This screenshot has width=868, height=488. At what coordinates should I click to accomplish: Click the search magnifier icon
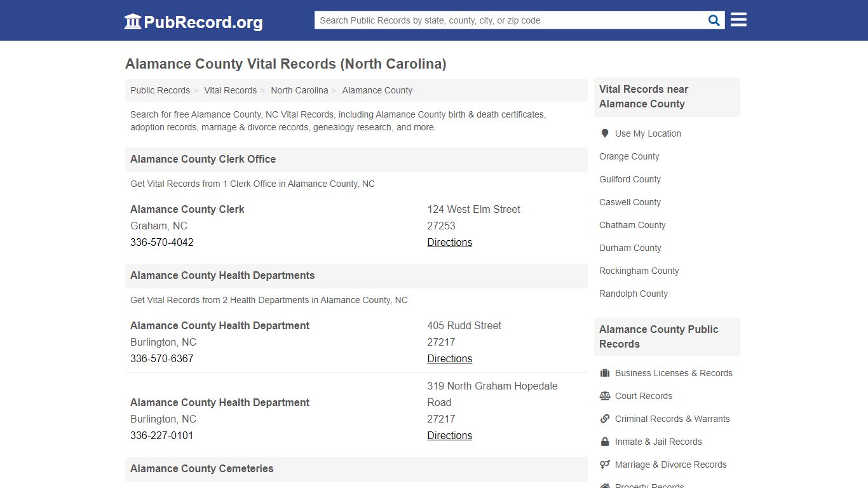click(714, 20)
